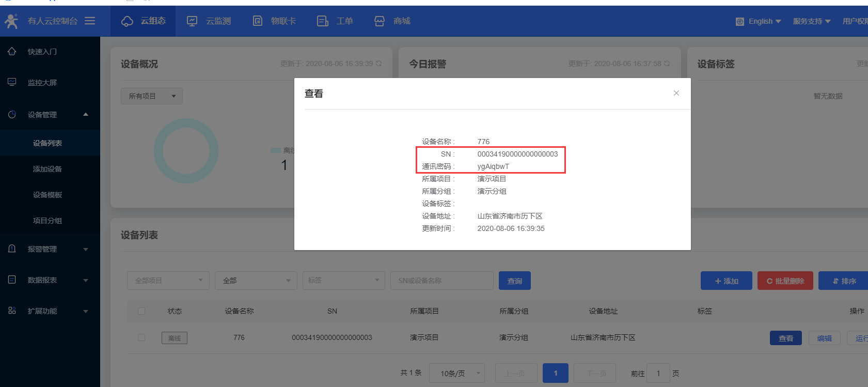Open the 所有项目 dropdown
Image resolution: width=868 pixels, height=387 pixels.
click(152, 96)
